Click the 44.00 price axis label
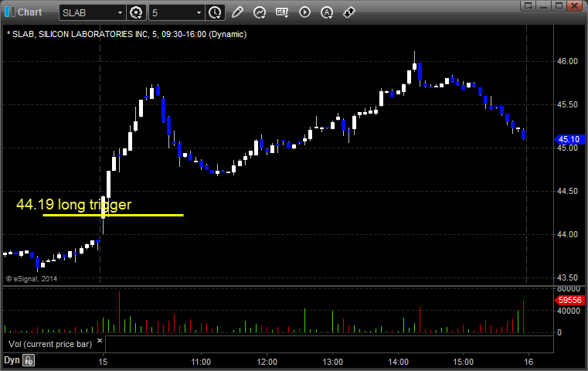Screen dimensions: 588x371 567,234
